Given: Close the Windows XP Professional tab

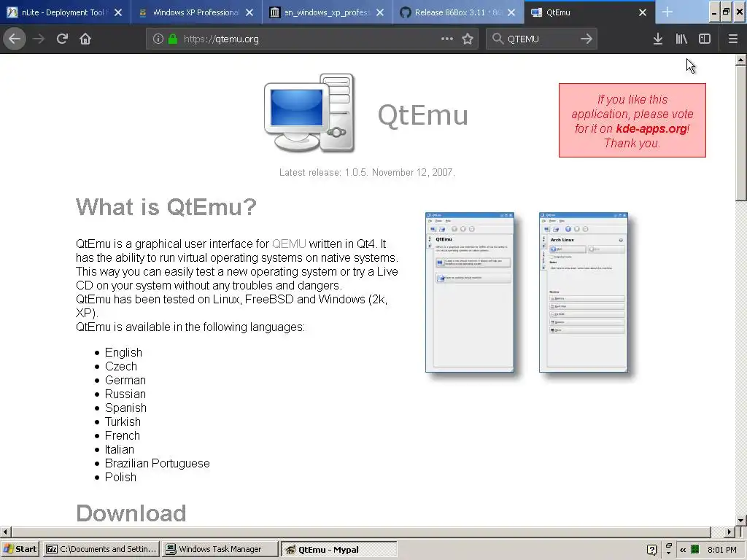Looking at the screenshot, I should pos(249,12).
